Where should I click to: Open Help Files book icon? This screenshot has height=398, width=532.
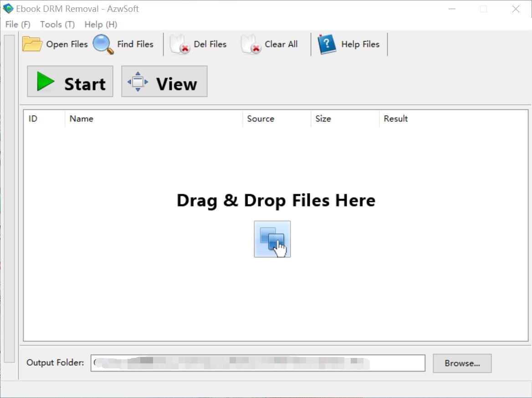[327, 44]
